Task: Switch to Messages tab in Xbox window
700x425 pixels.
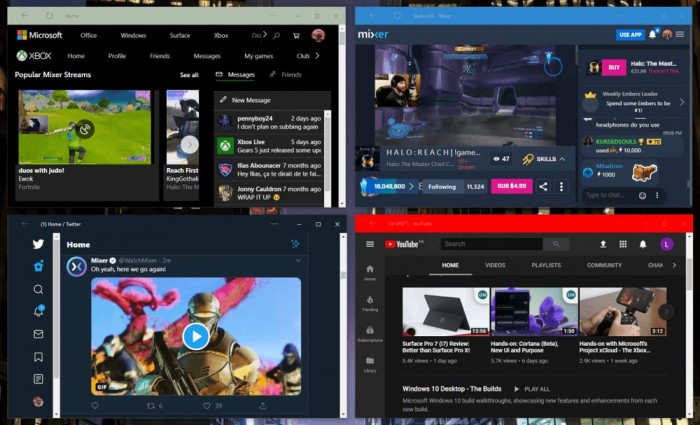Action: point(235,75)
